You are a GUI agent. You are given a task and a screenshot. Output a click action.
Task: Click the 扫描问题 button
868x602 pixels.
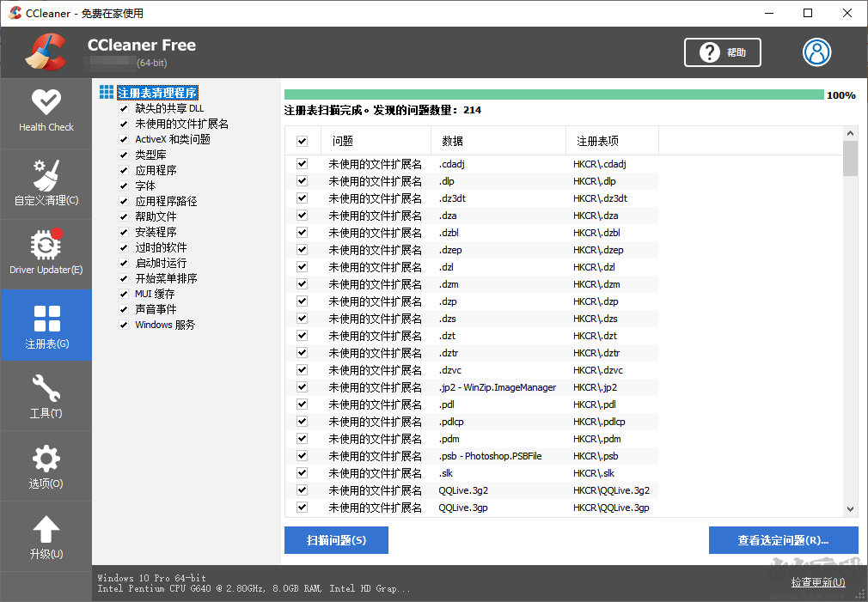tap(336, 540)
